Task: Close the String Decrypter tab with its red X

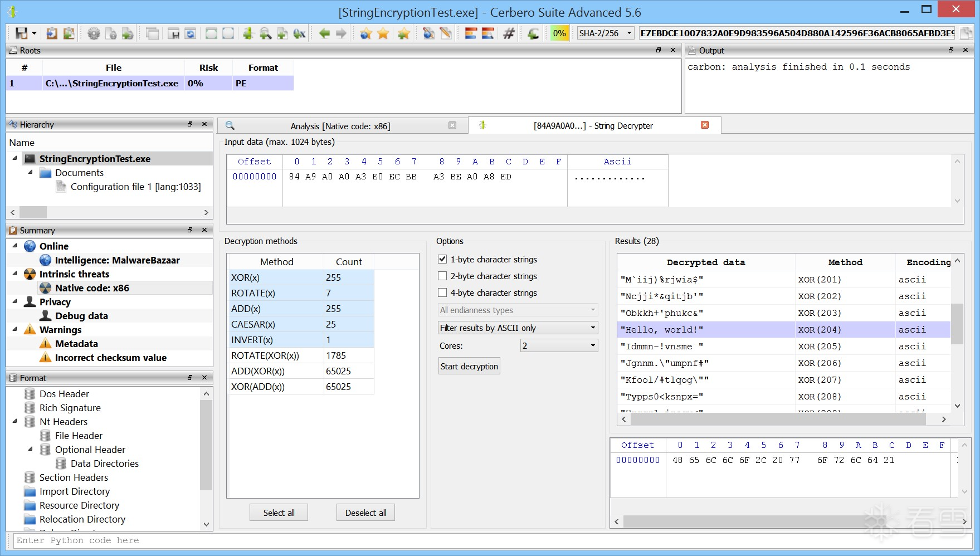Action: (x=705, y=125)
